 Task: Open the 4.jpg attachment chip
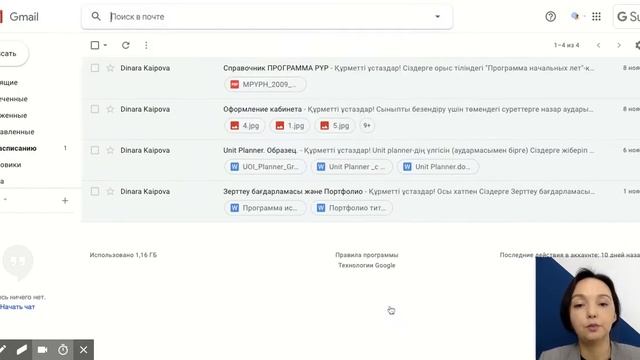(244, 126)
